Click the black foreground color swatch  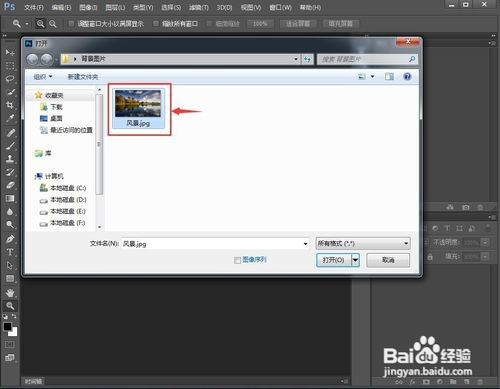(7, 326)
